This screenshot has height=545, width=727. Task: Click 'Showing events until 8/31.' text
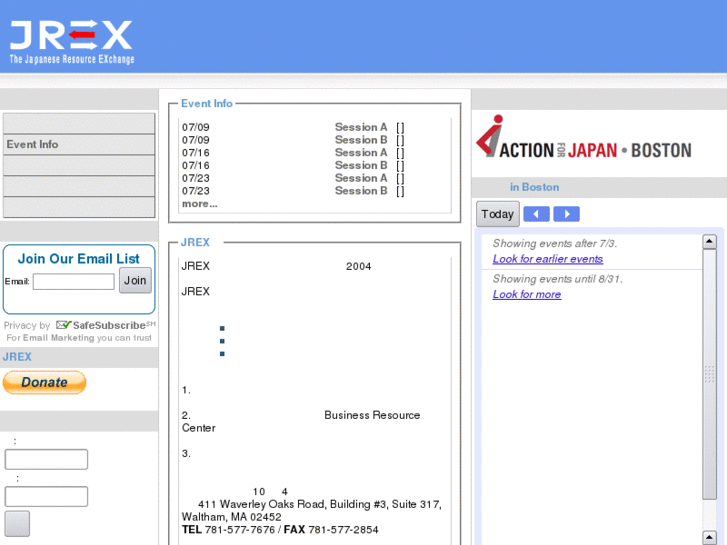[x=557, y=278]
